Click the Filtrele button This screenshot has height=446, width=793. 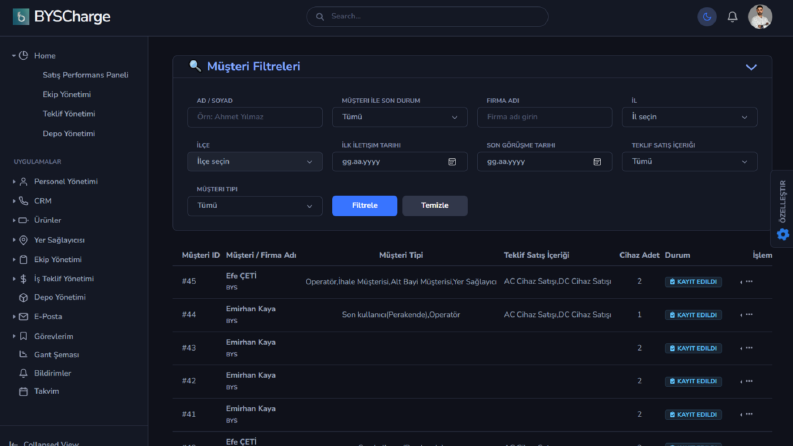tap(365, 206)
